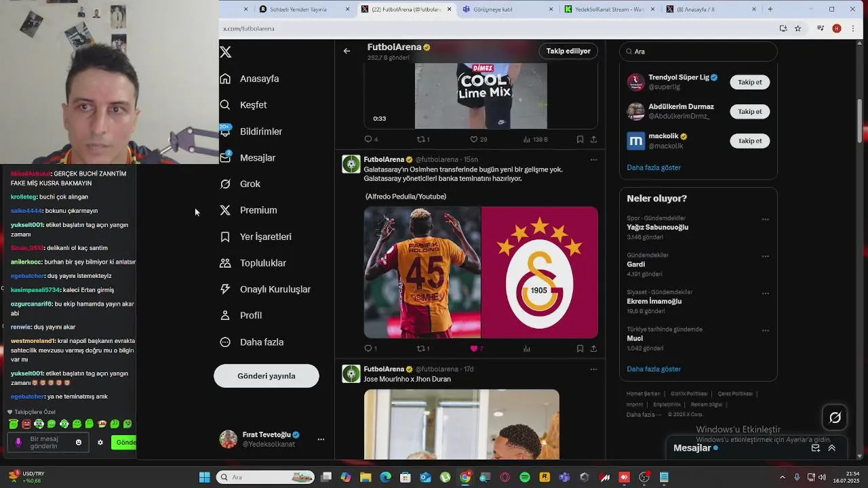Open more options on the Osimhen post
The height and width of the screenshot is (488, 868).
593,160
